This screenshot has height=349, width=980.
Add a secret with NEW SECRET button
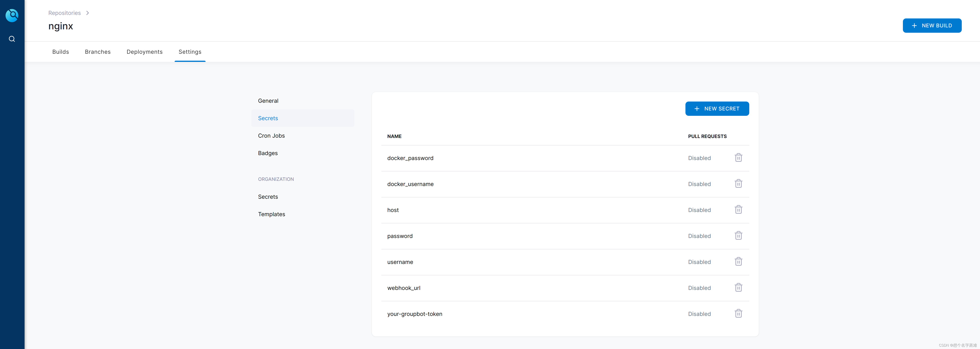(717, 108)
